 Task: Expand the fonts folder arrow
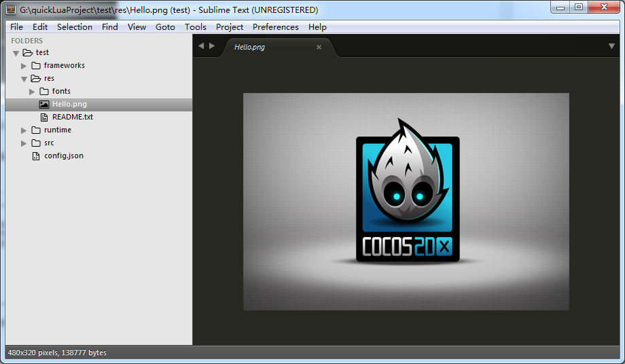(32, 92)
